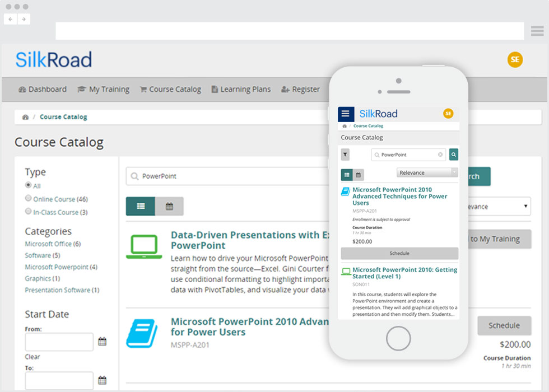Click the mobile SilkRoad logo
Image resolution: width=549 pixels, height=392 pixels.
[x=379, y=114]
